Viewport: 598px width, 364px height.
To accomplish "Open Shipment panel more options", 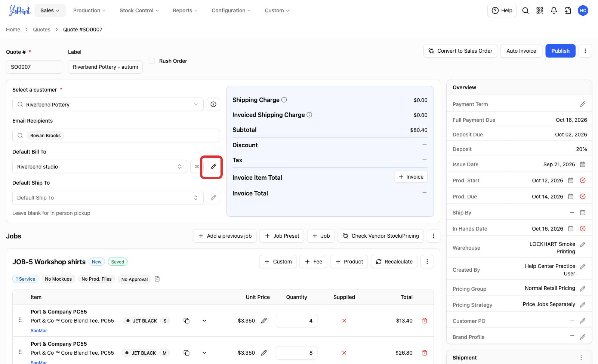I will [581, 358].
